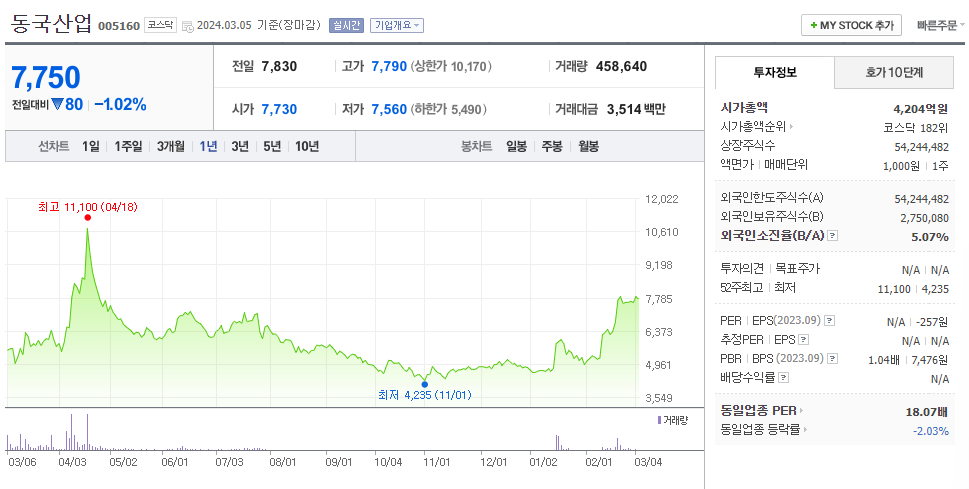Click 거래대금 value 3,514 백만
This screenshot has height=489, width=969.
pyautogui.click(x=636, y=109)
